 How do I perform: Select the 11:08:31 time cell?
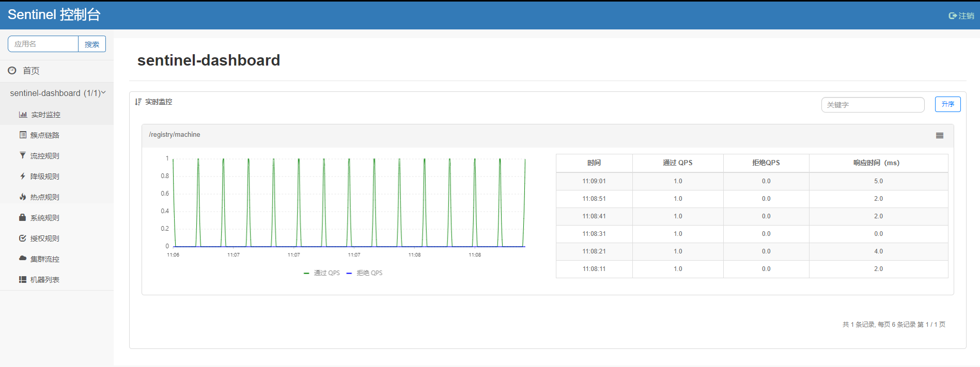(594, 234)
